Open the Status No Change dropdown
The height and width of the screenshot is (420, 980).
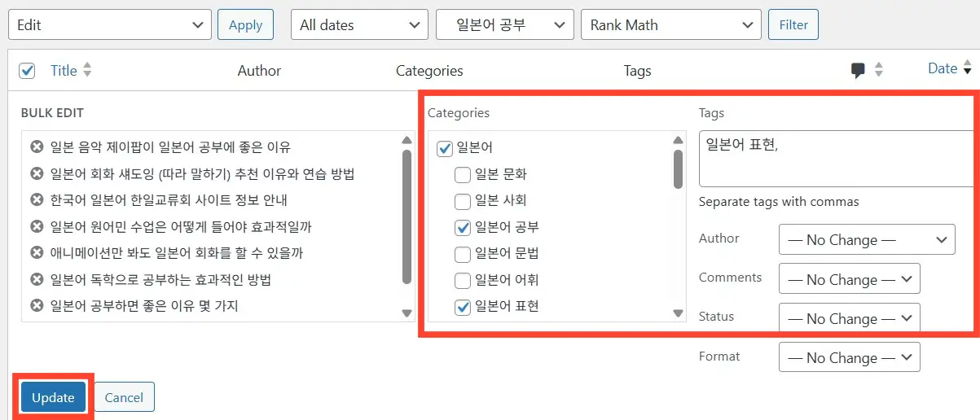pos(850,318)
